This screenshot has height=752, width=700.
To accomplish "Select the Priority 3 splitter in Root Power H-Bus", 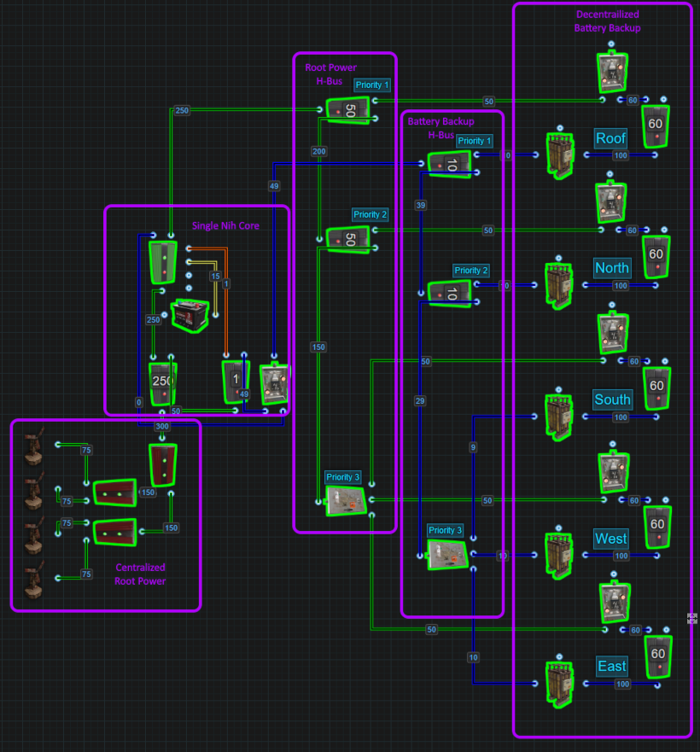I will click(346, 501).
